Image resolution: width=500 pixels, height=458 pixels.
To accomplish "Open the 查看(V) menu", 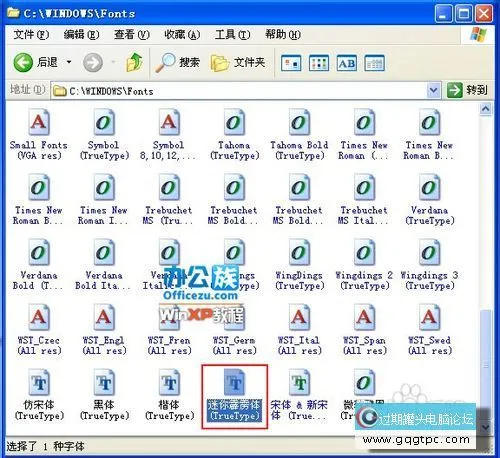I will [x=132, y=34].
